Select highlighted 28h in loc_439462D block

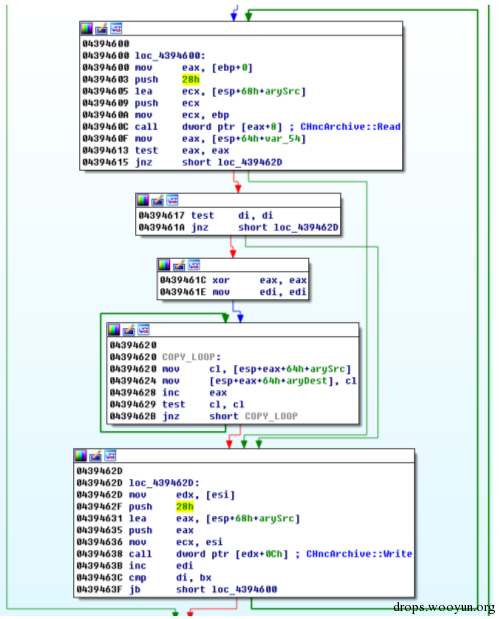click(x=185, y=506)
